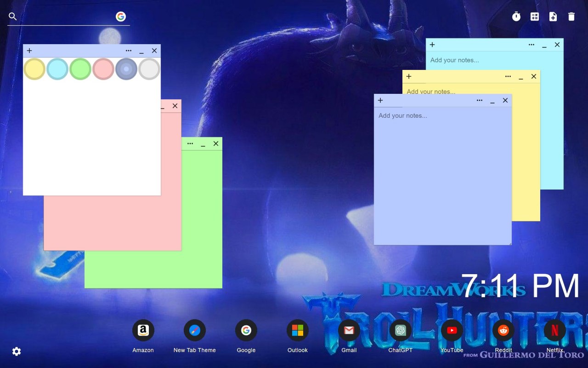Open the New Tab Theme shortcut
This screenshot has height=368, width=588.
click(x=195, y=330)
